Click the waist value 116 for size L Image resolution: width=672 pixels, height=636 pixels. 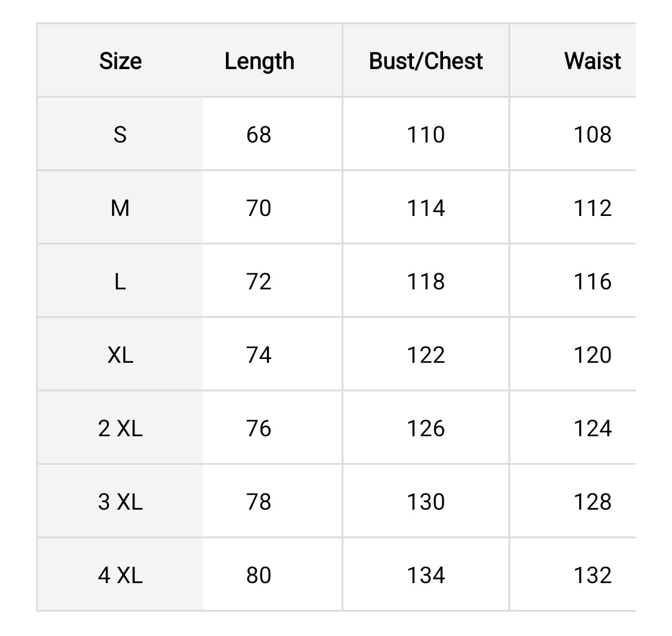click(x=592, y=281)
